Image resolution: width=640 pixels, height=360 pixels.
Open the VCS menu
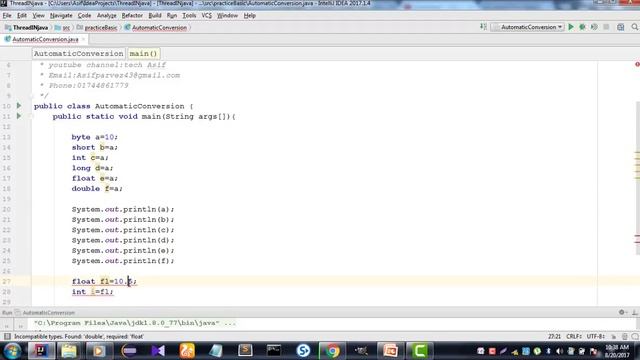(x=207, y=16)
